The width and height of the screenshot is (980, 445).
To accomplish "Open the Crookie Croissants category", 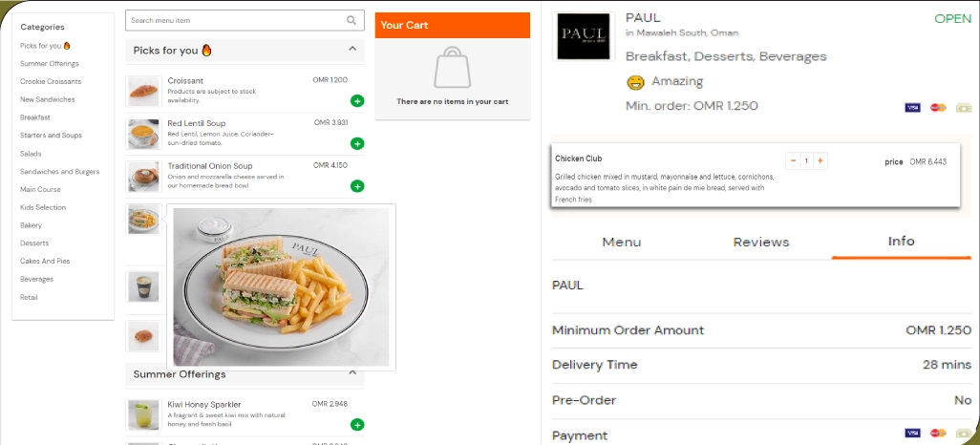I will 51,81.
